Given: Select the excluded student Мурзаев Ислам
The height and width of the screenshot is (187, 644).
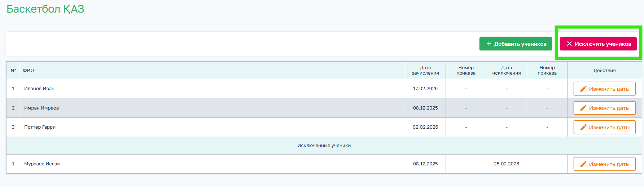Looking at the screenshot, I should (42, 164).
